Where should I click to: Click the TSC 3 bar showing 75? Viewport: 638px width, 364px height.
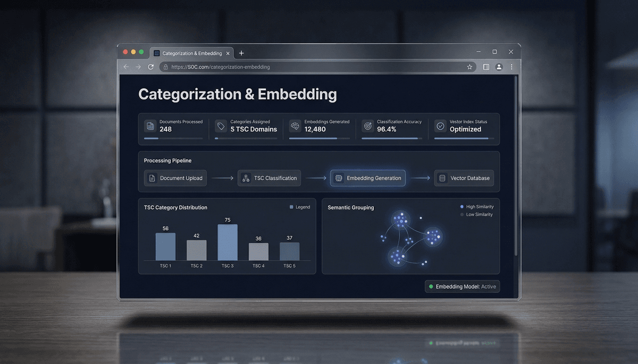click(x=228, y=242)
